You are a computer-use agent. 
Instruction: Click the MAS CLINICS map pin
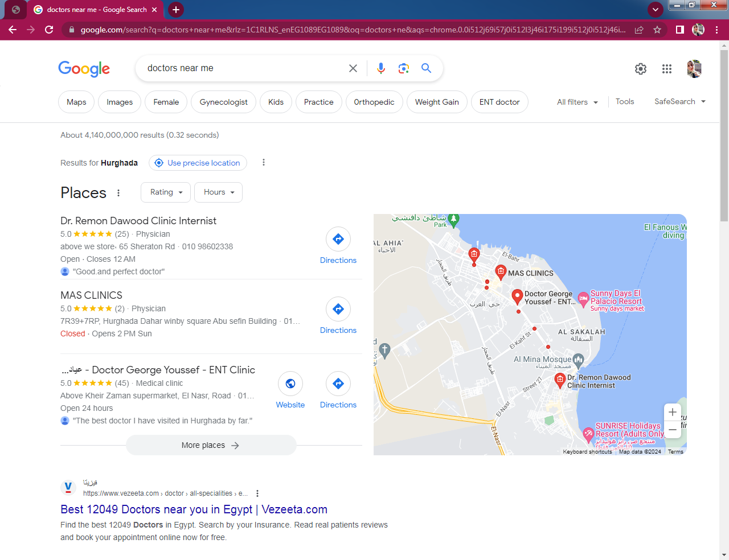click(x=501, y=271)
